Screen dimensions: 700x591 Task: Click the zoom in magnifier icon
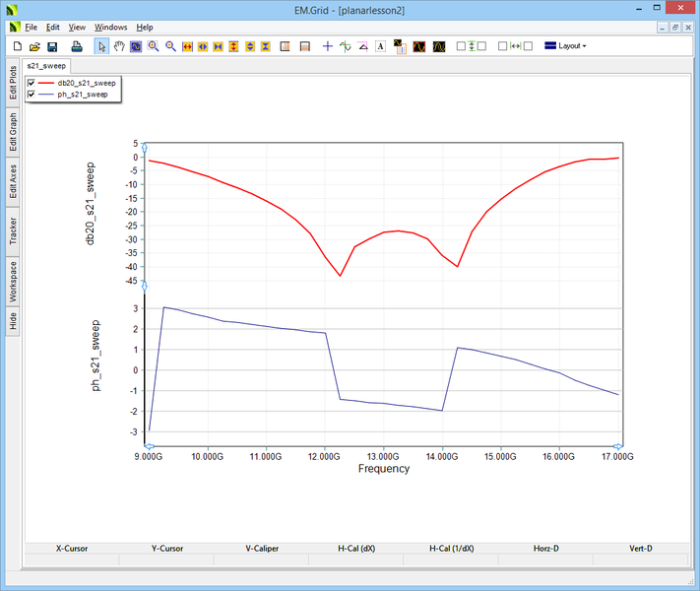click(154, 46)
